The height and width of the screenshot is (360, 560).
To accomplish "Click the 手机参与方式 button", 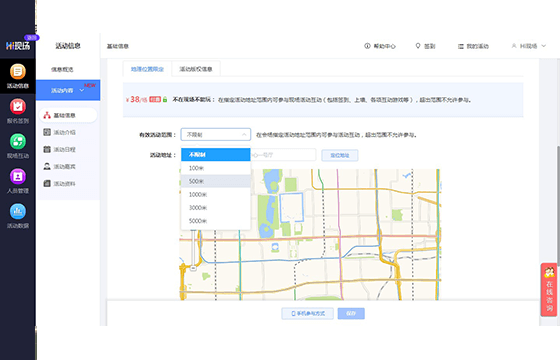I will (x=308, y=314).
